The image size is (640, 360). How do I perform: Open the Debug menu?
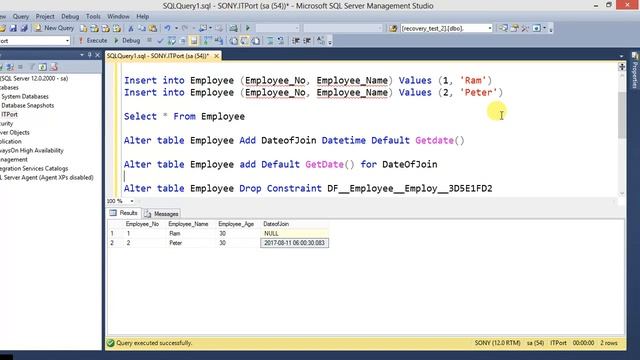pos(70,16)
